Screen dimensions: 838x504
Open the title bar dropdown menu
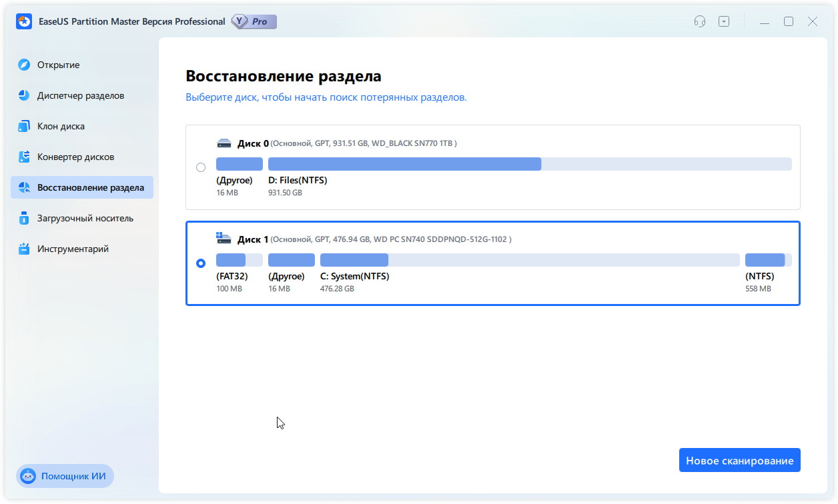[x=724, y=21]
